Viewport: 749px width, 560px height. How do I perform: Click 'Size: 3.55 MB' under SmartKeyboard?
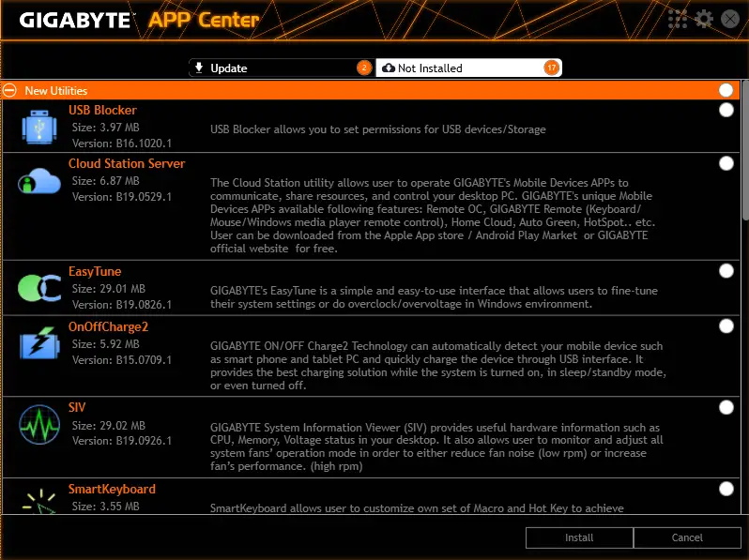tap(105, 506)
